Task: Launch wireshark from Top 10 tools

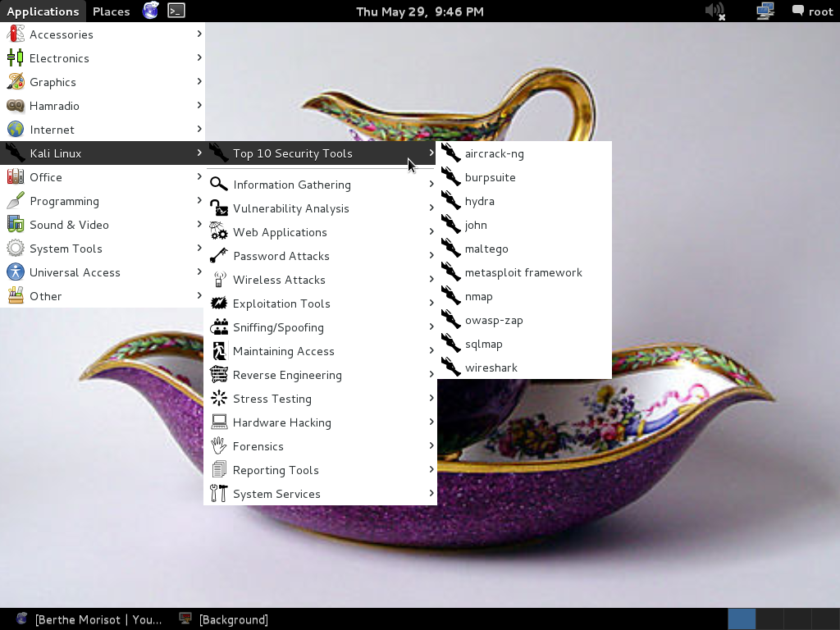Action: tap(491, 367)
